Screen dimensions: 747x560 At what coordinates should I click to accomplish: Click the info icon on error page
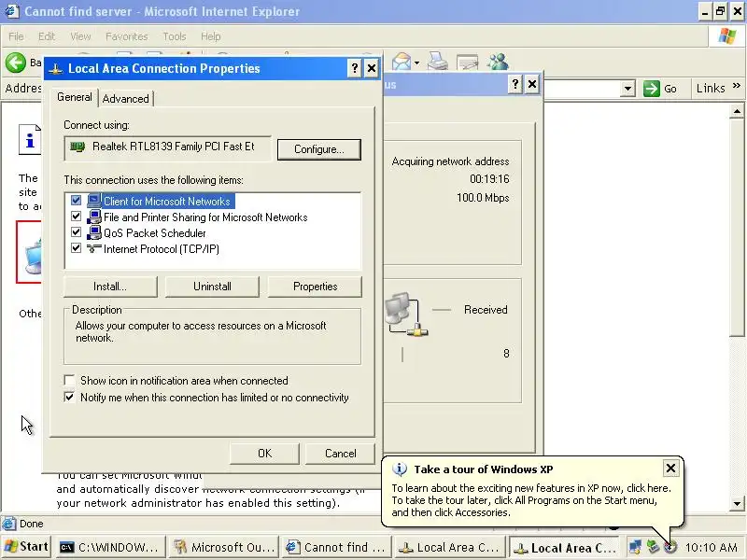[x=30, y=139]
